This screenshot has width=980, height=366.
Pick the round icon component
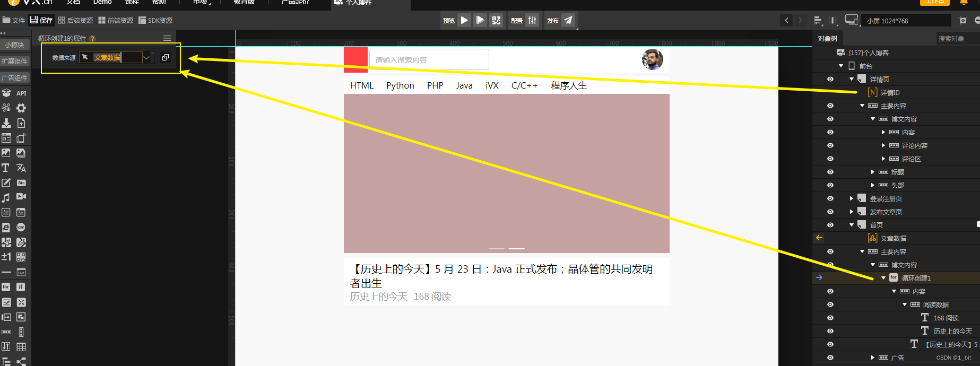pyautogui.click(x=21, y=227)
